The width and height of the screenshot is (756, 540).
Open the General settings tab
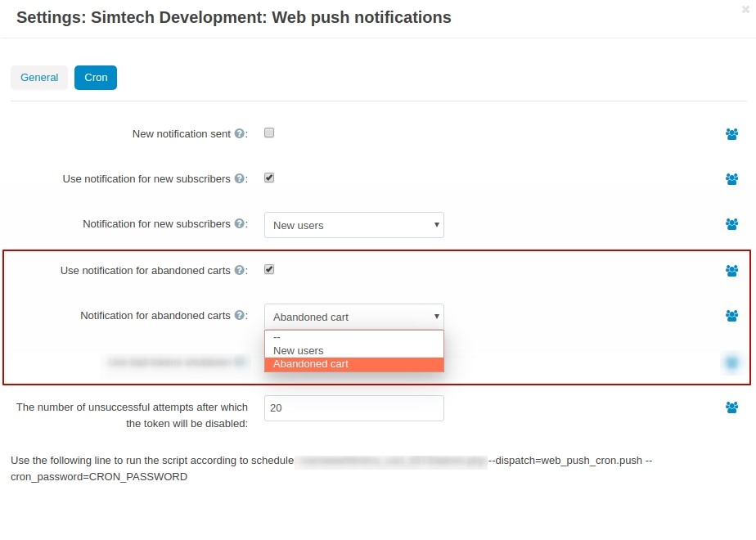point(39,78)
